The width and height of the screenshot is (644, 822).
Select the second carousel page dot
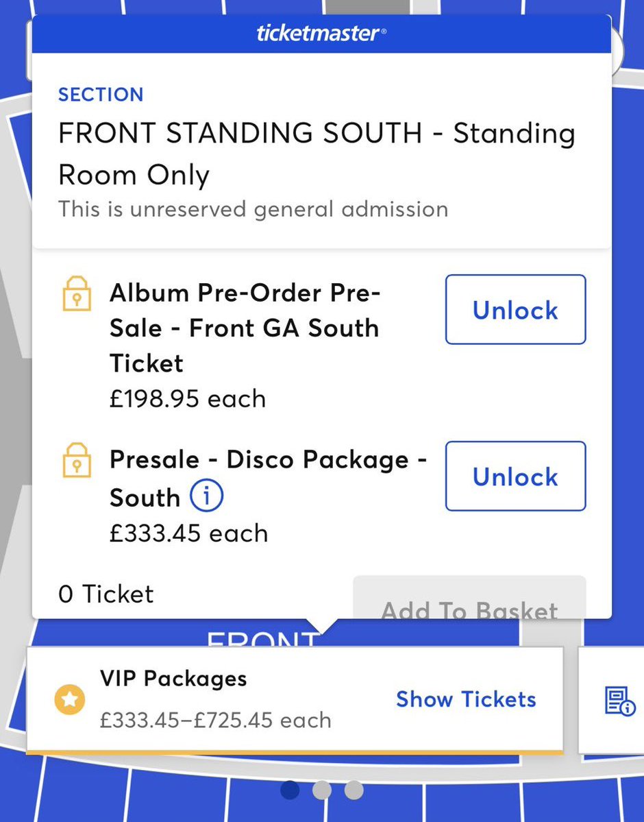(x=322, y=790)
